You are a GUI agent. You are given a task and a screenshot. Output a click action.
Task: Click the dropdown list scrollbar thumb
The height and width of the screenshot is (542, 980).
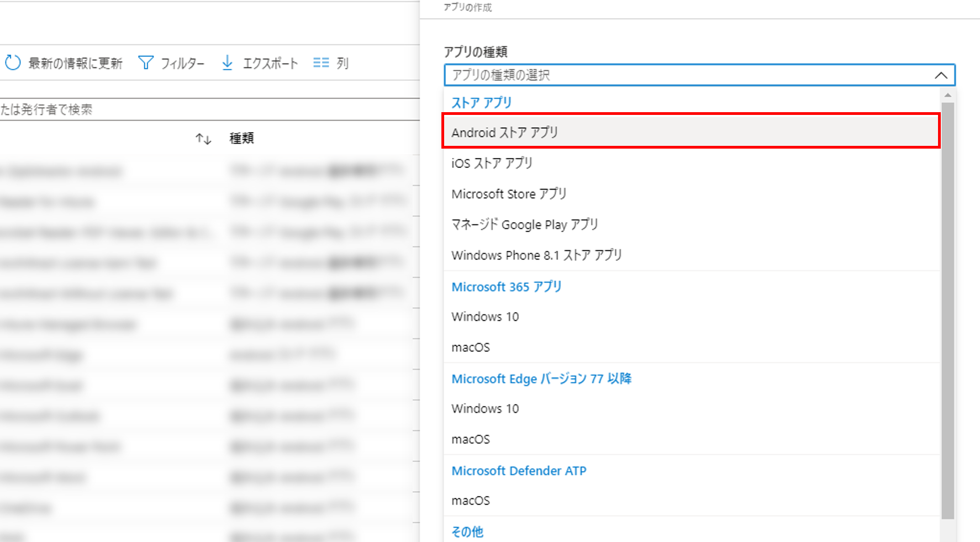(948, 309)
